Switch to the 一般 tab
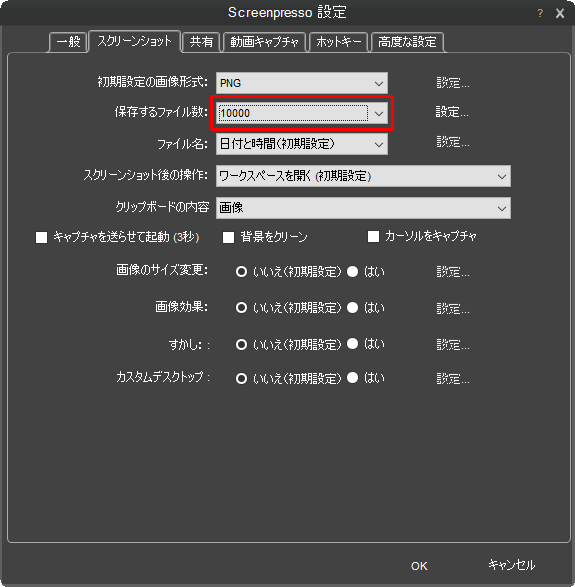This screenshot has width=575, height=587. [68, 42]
